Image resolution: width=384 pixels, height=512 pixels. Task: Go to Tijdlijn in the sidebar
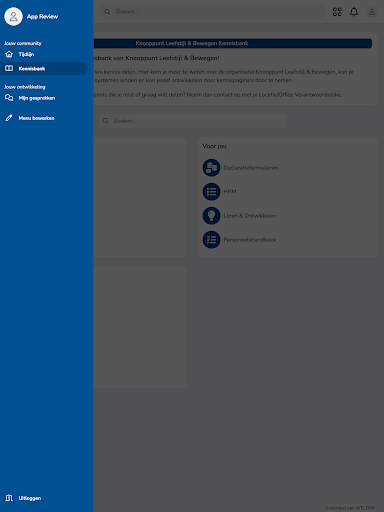pyautogui.click(x=44, y=54)
